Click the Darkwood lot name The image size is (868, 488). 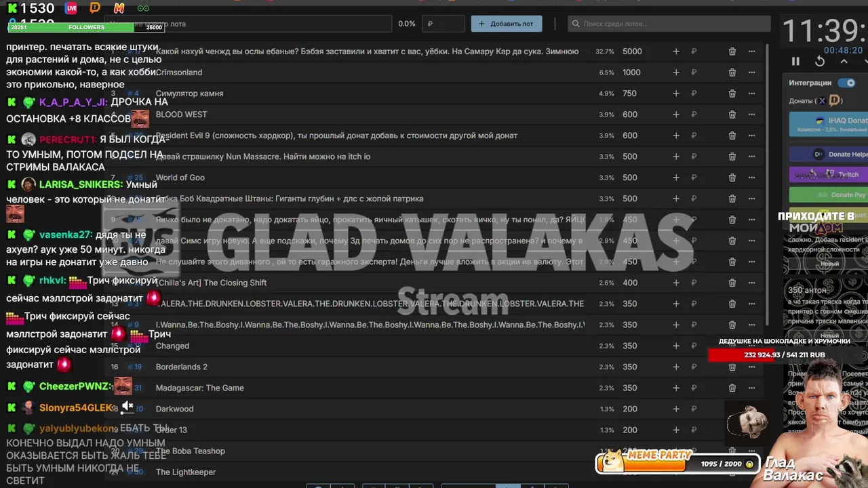click(175, 409)
